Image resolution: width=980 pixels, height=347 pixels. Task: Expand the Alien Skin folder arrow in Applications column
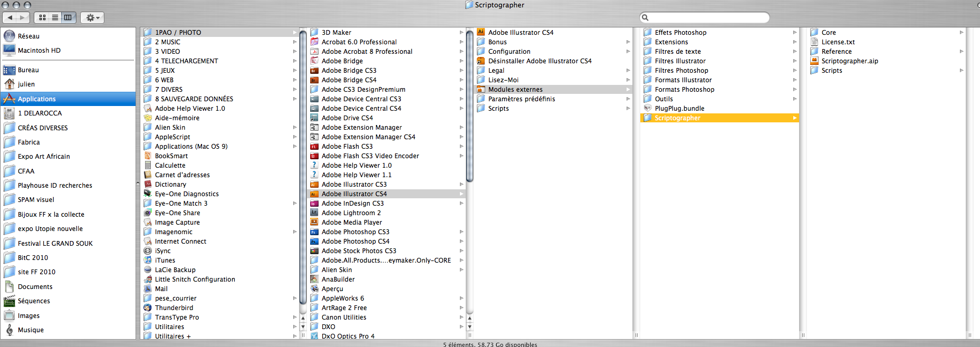pos(295,128)
